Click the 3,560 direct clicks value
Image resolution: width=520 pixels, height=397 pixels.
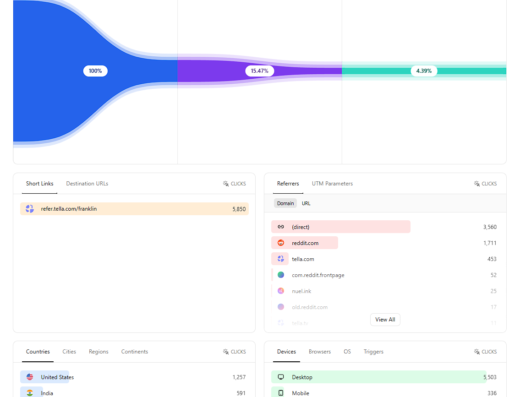tap(490, 227)
